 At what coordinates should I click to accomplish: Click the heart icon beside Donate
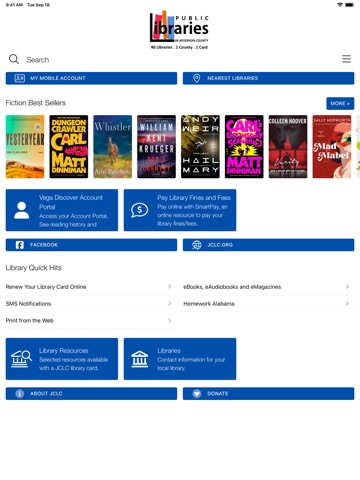click(197, 394)
